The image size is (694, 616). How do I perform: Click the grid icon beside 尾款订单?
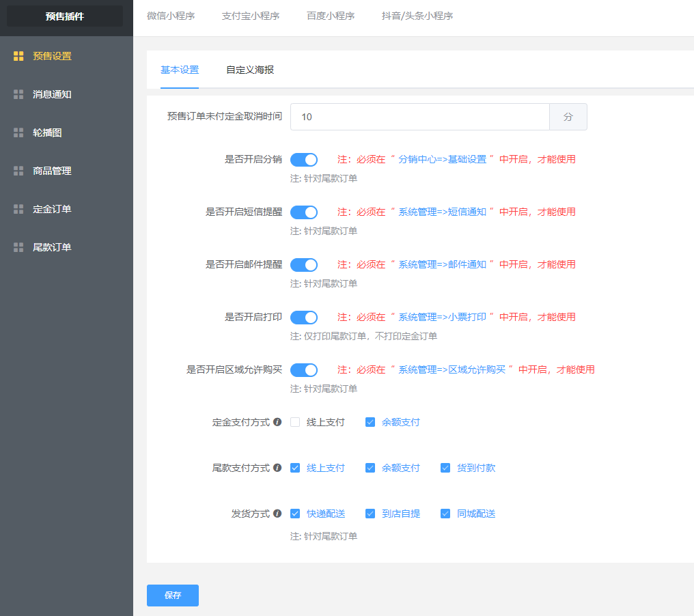(x=18, y=247)
